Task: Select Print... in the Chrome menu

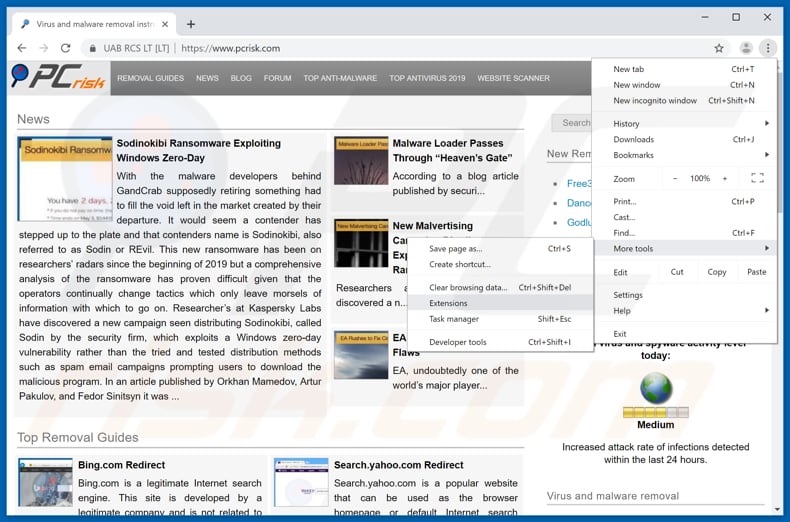Action: tap(684, 201)
